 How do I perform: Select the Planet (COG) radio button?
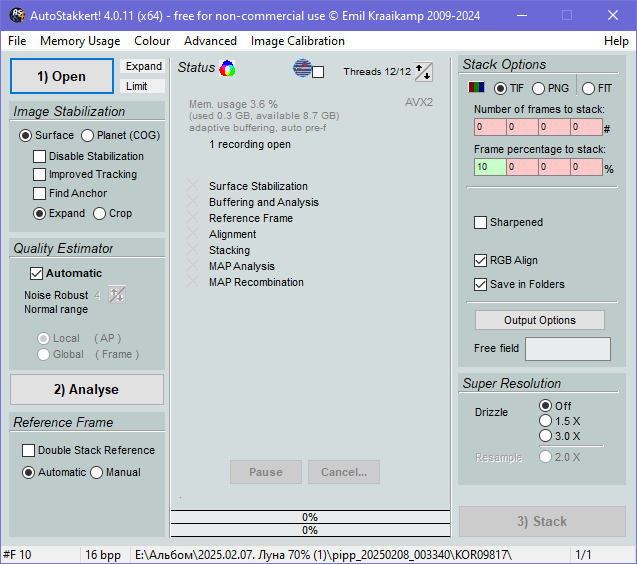[88, 136]
